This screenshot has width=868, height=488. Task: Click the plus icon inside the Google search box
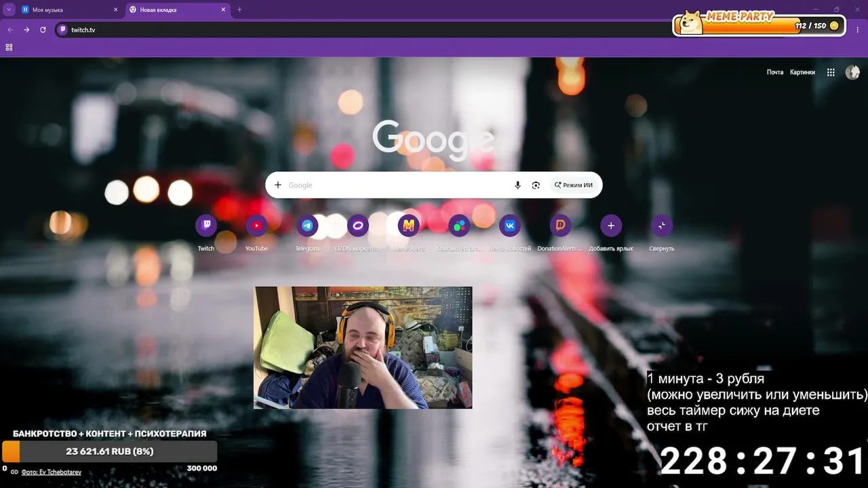coord(277,185)
